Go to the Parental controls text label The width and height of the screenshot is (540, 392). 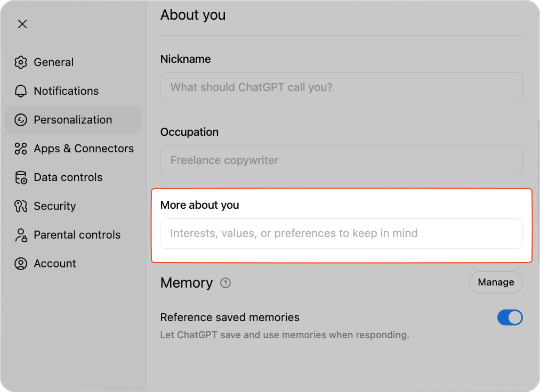click(x=77, y=235)
